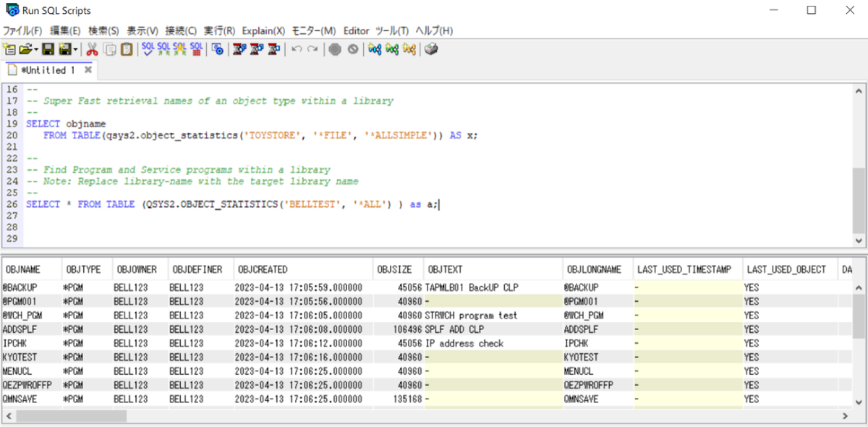Click the Cut scissors icon
Screen dimensions: 868x427
(x=92, y=49)
